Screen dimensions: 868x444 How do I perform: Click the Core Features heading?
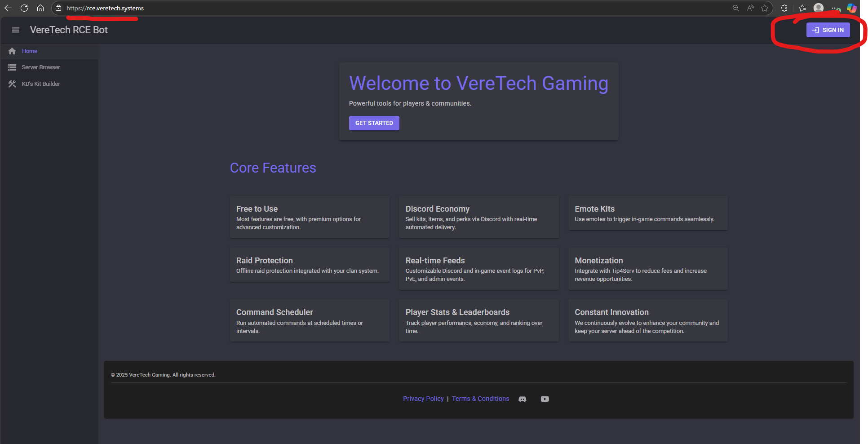coord(273,168)
